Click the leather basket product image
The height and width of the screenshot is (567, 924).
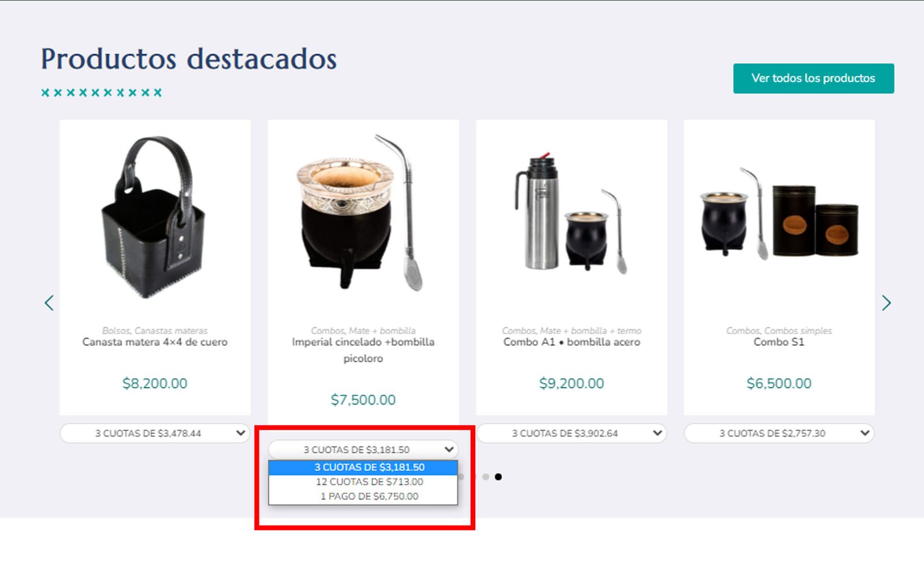[x=154, y=217]
